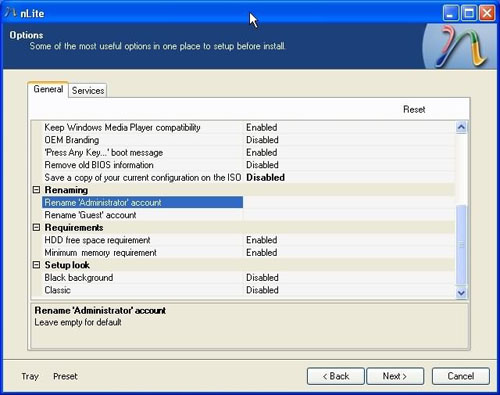Maximize the nLite window

[469, 13]
